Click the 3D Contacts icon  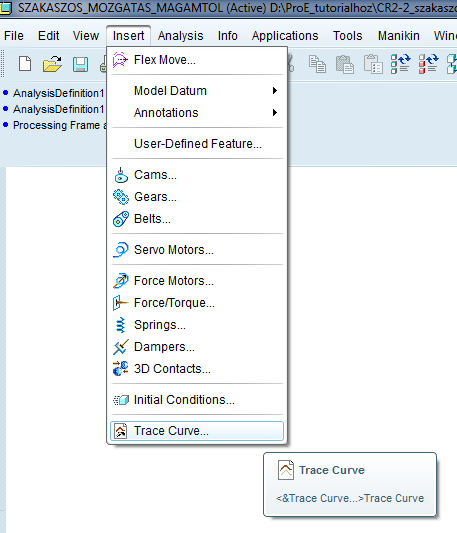pyautogui.click(x=121, y=369)
